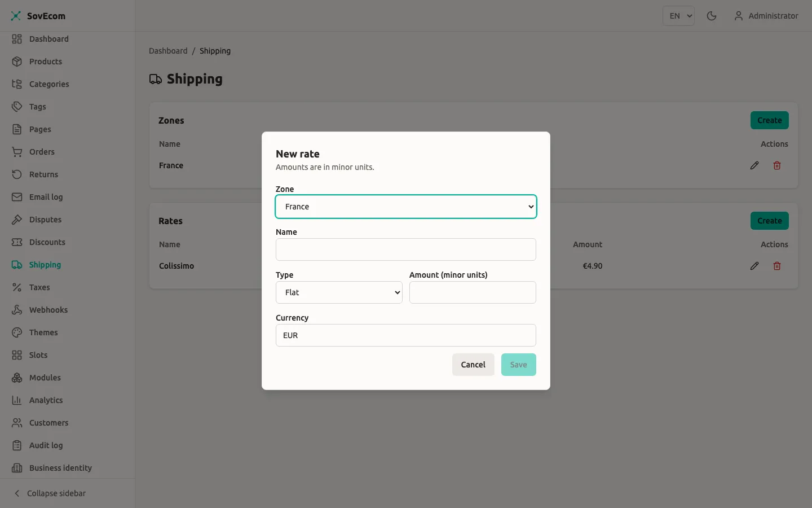The image size is (812, 508).
Task: Delete the Colissimo rate with the trash icon
Action: pyautogui.click(x=777, y=266)
